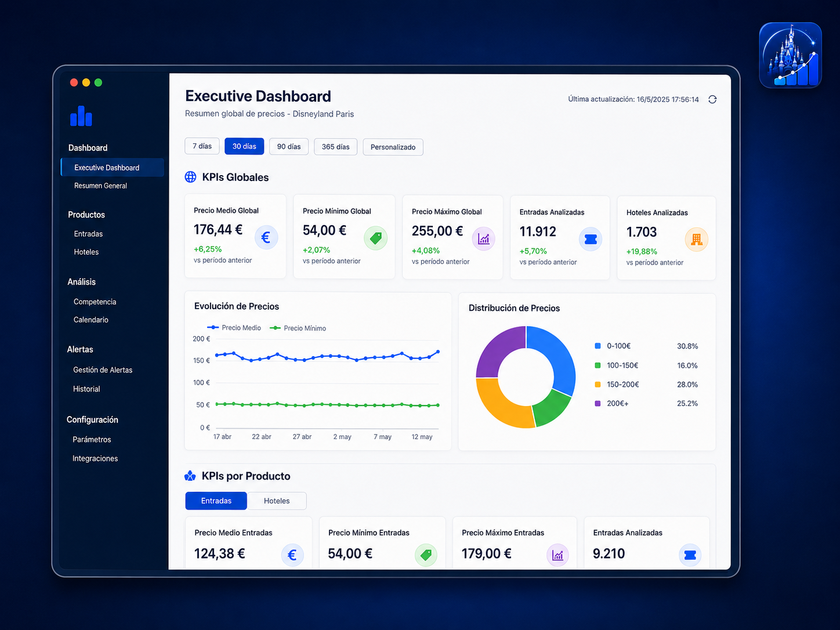Click the blue 0-100€ legend swatch
Screen dimensions: 840x630
[x=598, y=346]
